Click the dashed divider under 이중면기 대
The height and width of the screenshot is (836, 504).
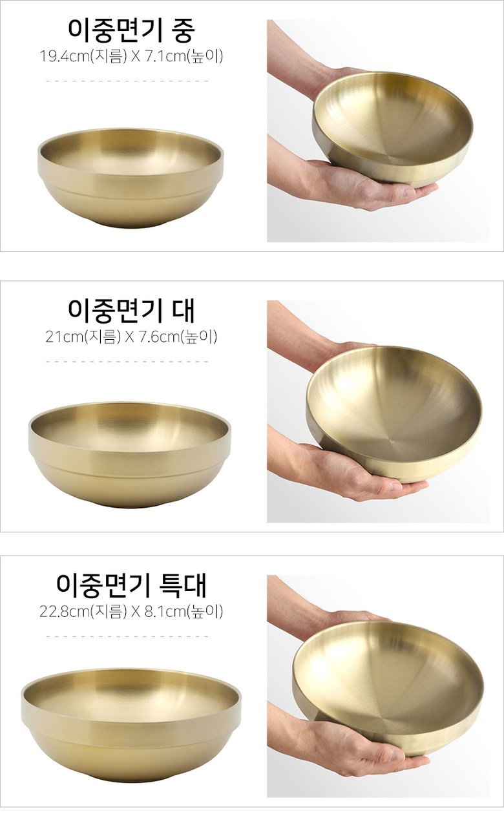click(x=127, y=361)
